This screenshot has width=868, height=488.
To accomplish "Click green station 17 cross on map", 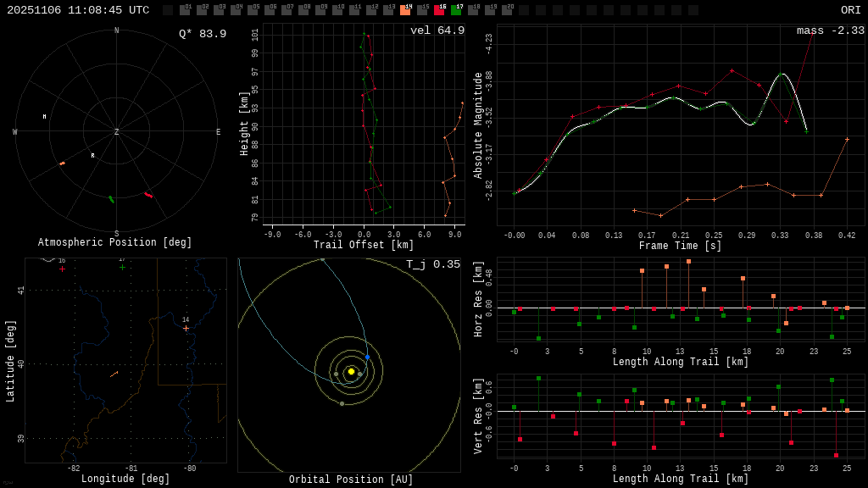I will (x=122, y=267).
